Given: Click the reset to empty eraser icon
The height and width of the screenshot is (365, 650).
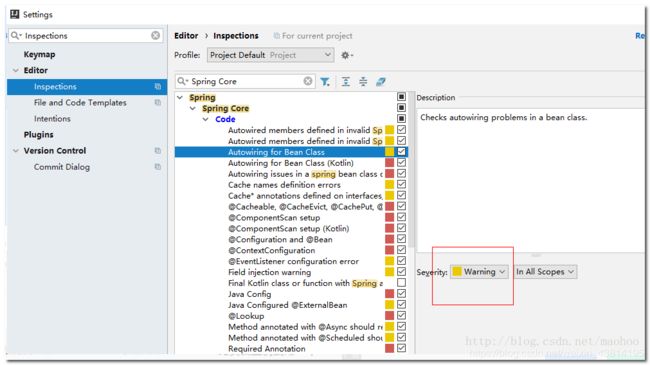Looking at the screenshot, I should click(381, 82).
